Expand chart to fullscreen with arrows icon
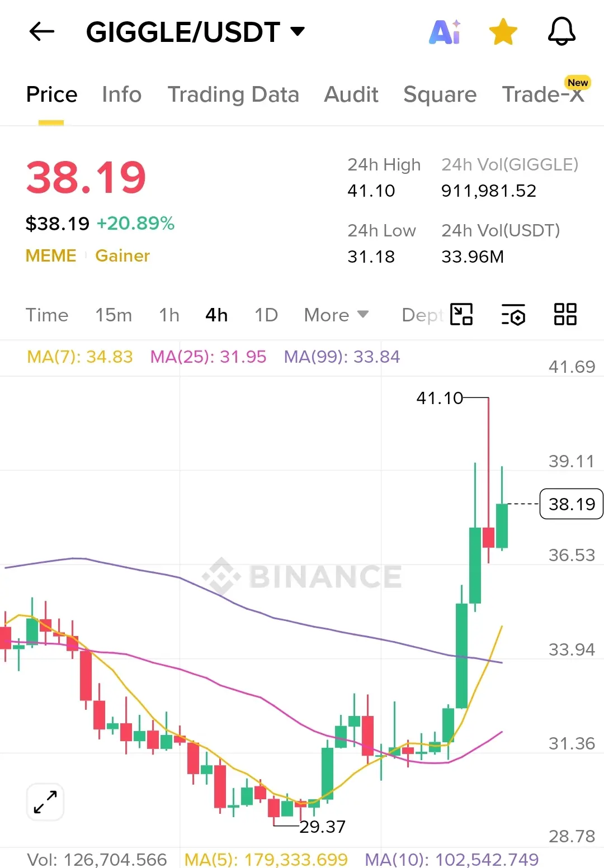604x868 pixels. 45,802
